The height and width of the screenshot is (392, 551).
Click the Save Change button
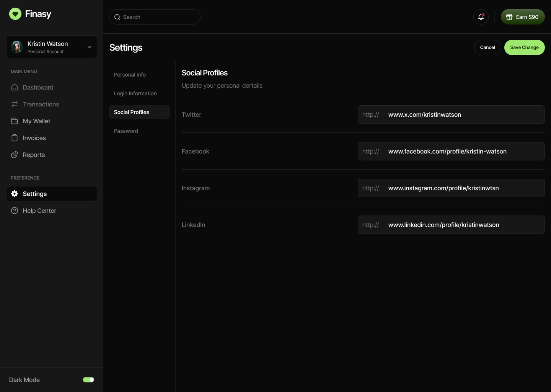click(524, 47)
